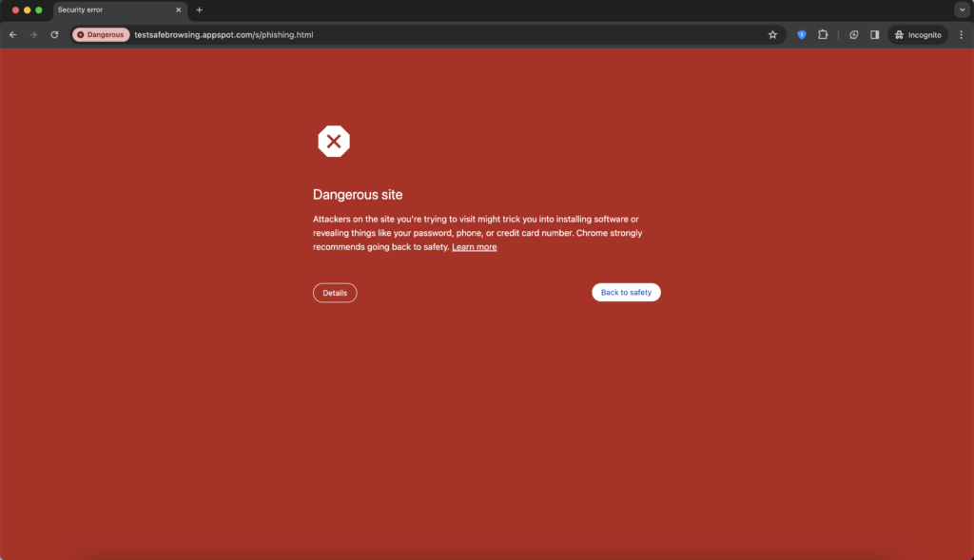974x560 pixels.
Task: Bookmark this page with the star icon
Action: pyautogui.click(x=772, y=34)
